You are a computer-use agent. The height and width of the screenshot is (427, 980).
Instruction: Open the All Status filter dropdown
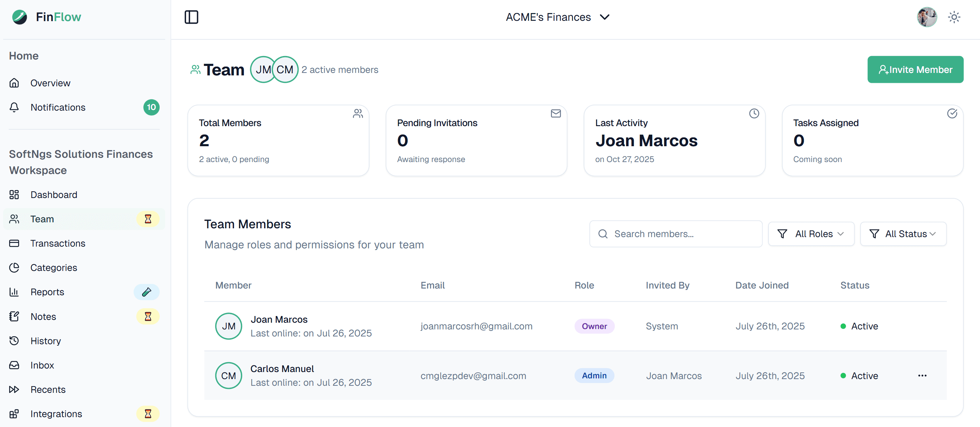[x=904, y=234]
